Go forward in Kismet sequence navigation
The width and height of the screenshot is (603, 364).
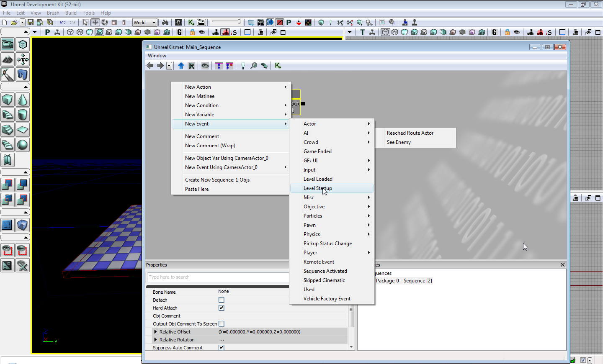[160, 66]
